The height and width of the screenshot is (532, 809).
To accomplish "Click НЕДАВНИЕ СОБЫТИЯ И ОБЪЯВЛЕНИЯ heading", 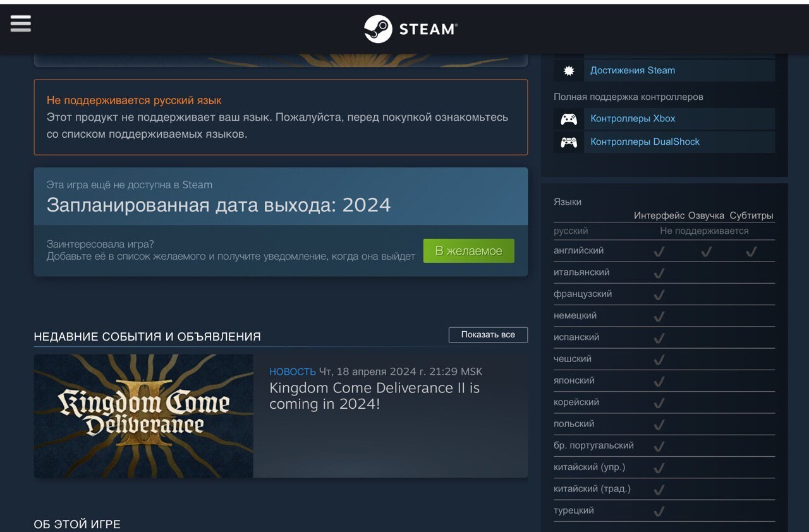I will (x=147, y=337).
